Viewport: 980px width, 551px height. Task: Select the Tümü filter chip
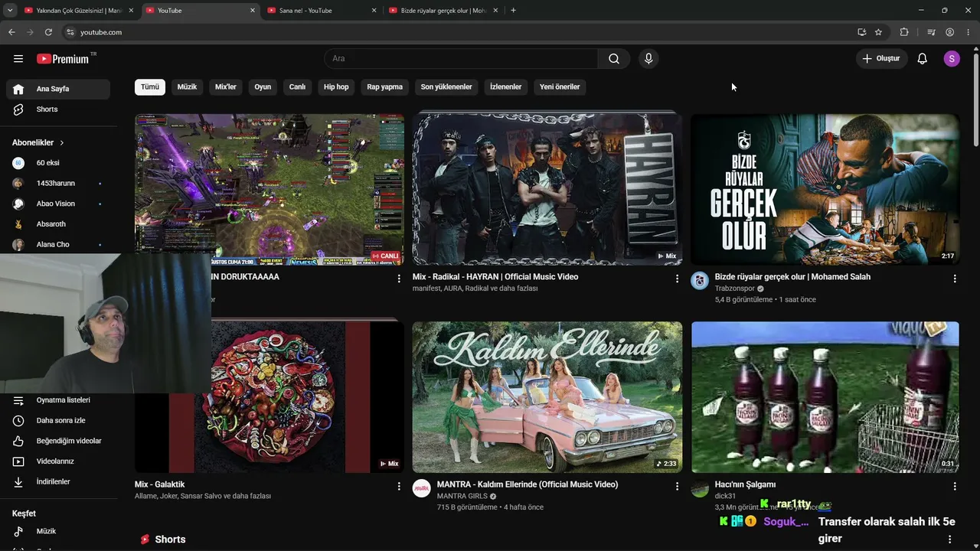click(x=150, y=86)
